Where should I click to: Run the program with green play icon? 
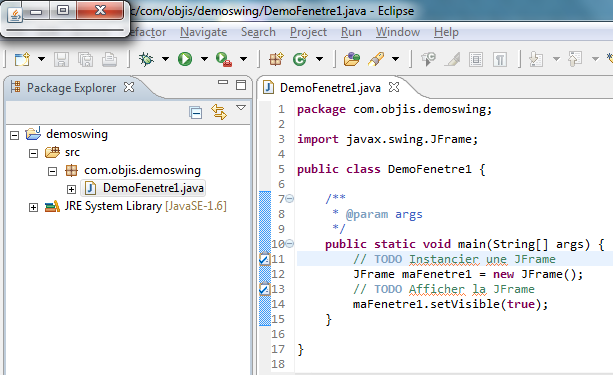[x=185, y=59]
